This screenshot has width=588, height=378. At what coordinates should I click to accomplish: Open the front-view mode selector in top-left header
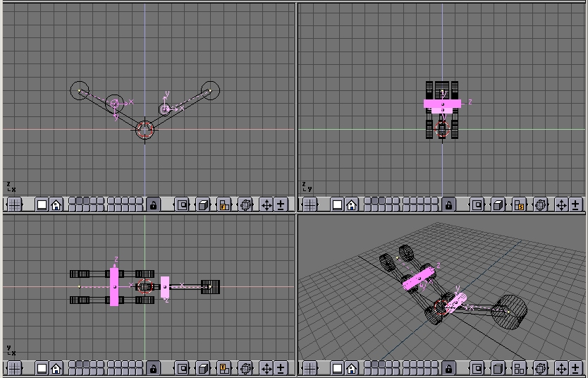[224, 205]
